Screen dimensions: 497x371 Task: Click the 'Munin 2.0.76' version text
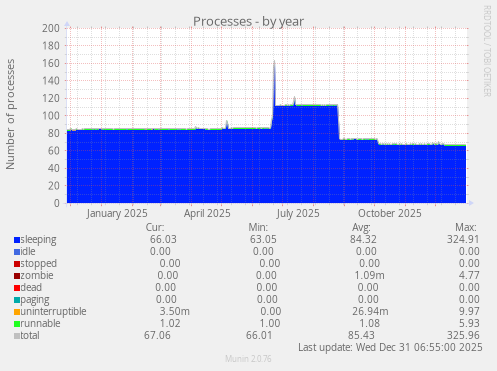pyautogui.click(x=248, y=359)
